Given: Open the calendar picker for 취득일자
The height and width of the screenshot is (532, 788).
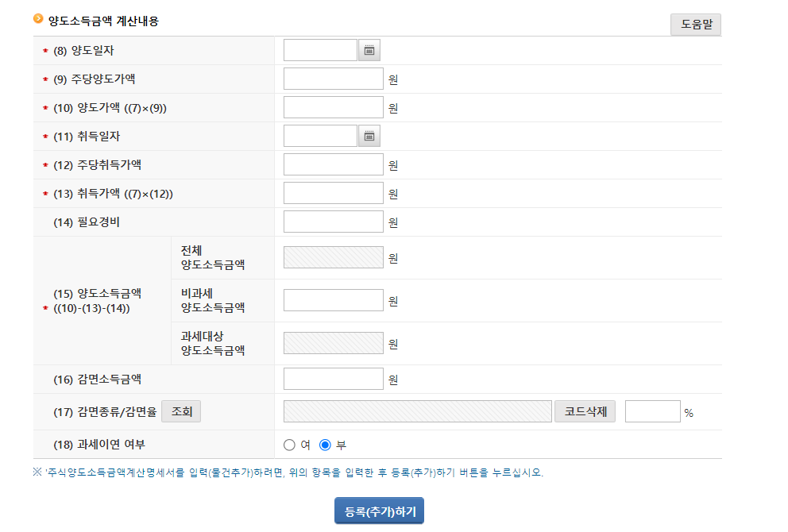Looking at the screenshot, I should [370, 135].
